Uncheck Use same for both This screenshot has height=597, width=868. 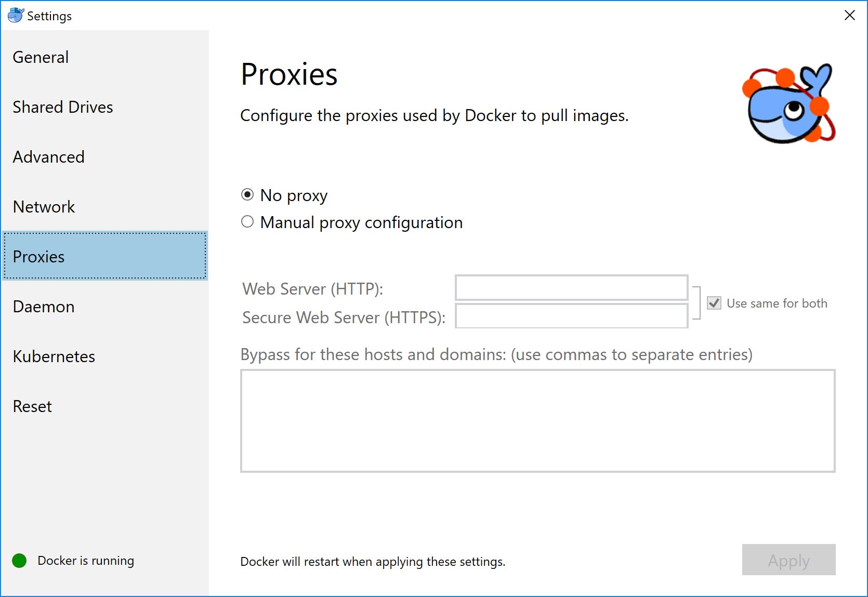point(714,303)
